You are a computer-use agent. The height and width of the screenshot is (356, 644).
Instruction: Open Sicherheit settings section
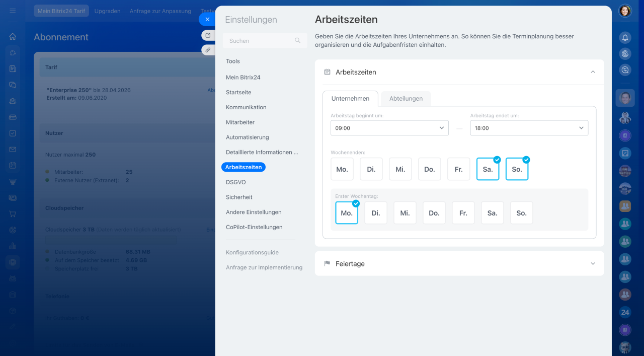coord(239,197)
